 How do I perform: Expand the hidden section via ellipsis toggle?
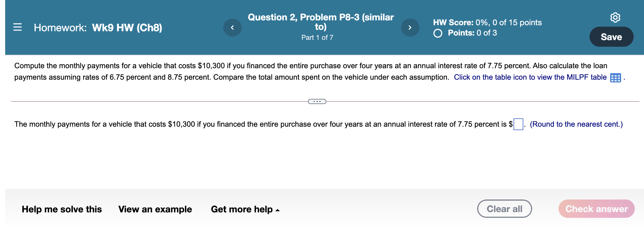pyautogui.click(x=317, y=101)
